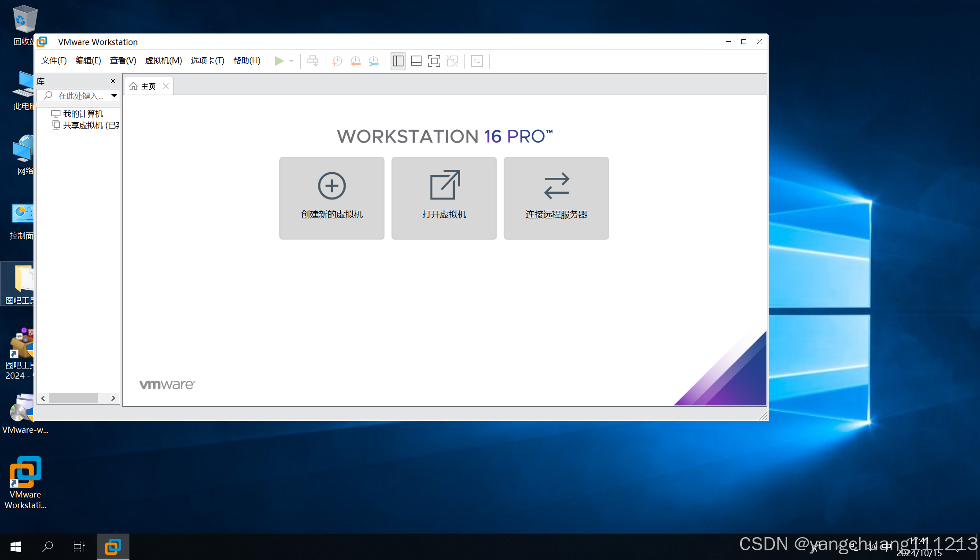
Task: Click the library horizontal scrollbar thumb
Action: click(x=74, y=398)
